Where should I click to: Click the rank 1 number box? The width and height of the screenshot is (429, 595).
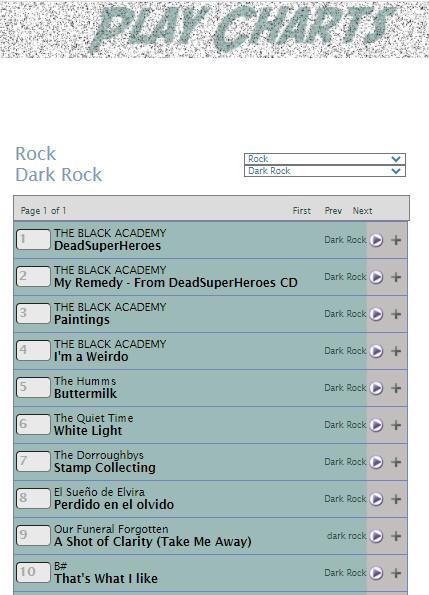pyautogui.click(x=33, y=239)
